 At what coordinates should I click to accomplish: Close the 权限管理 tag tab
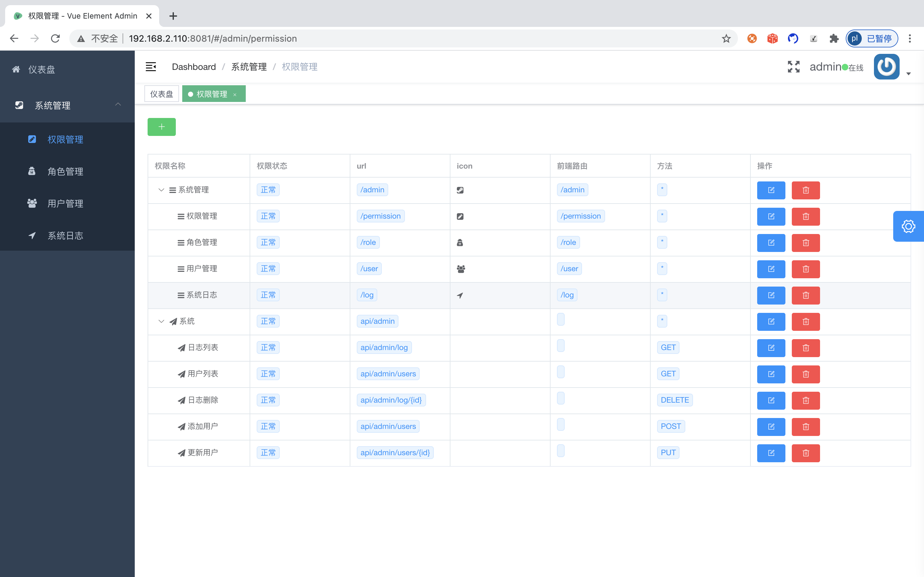point(235,95)
